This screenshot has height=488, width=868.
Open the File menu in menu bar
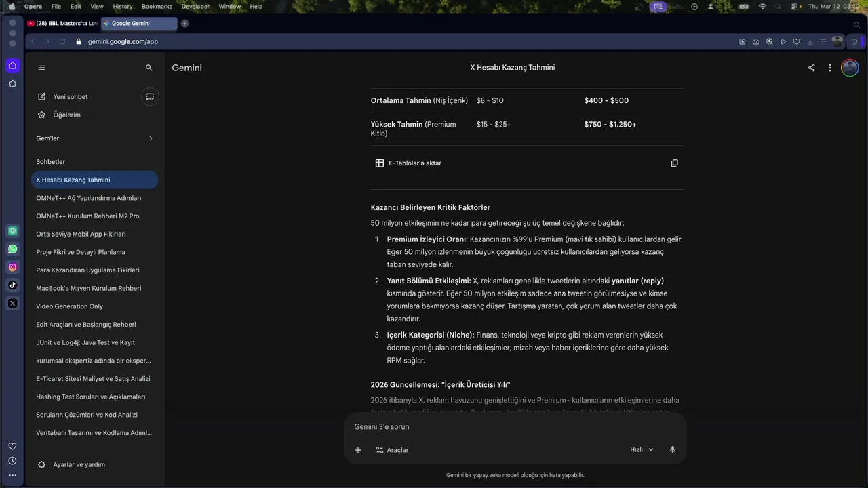(56, 6)
